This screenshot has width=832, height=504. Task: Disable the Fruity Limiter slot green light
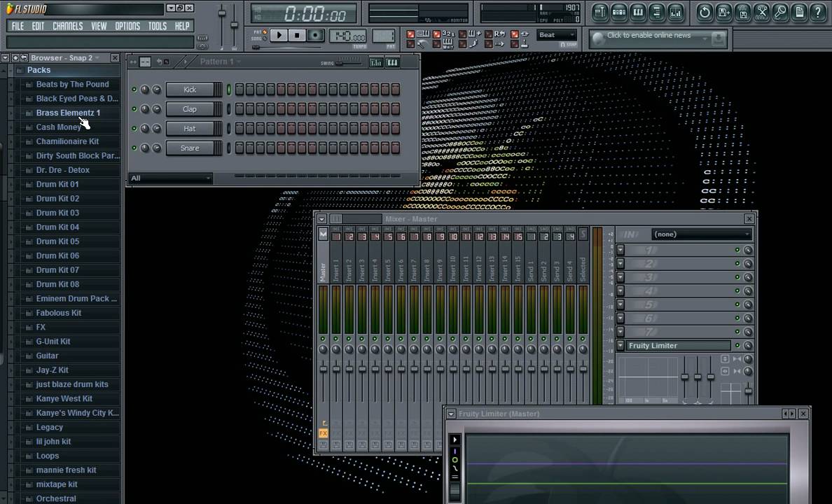pos(737,345)
